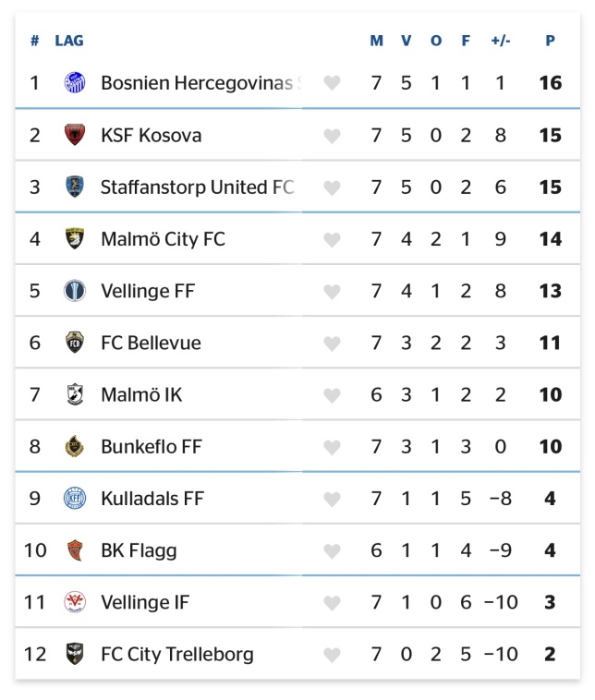595x700 pixels.
Task: Click the Vellinge FF round emblem
Action: (x=75, y=291)
